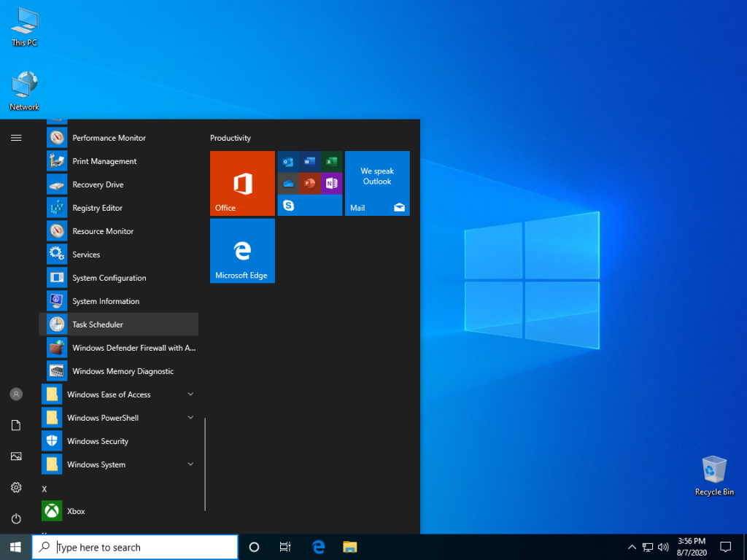This screenshot has width=747, height=560.
Task: Open Outlook icon in the Office tile group
Action: tap(288, 162)
